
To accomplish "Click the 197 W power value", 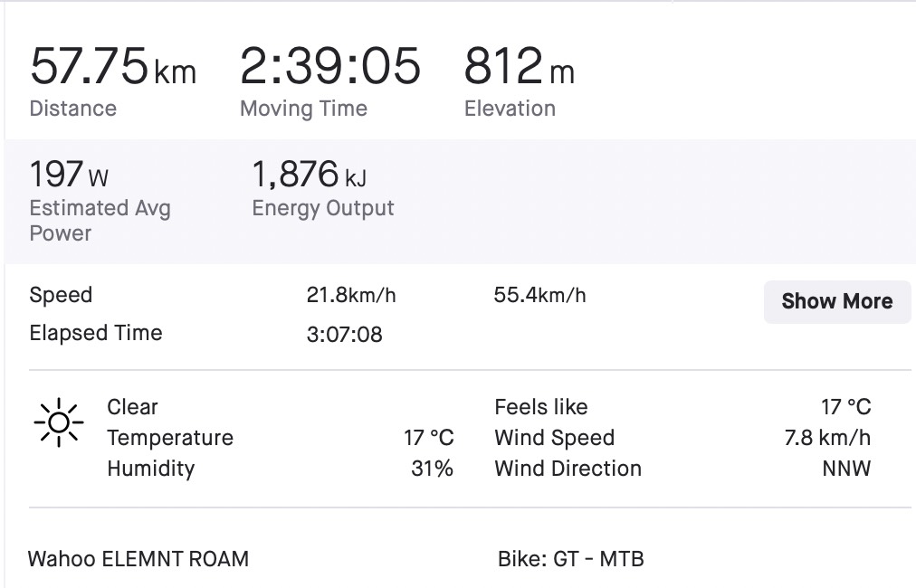I will 69,174.
